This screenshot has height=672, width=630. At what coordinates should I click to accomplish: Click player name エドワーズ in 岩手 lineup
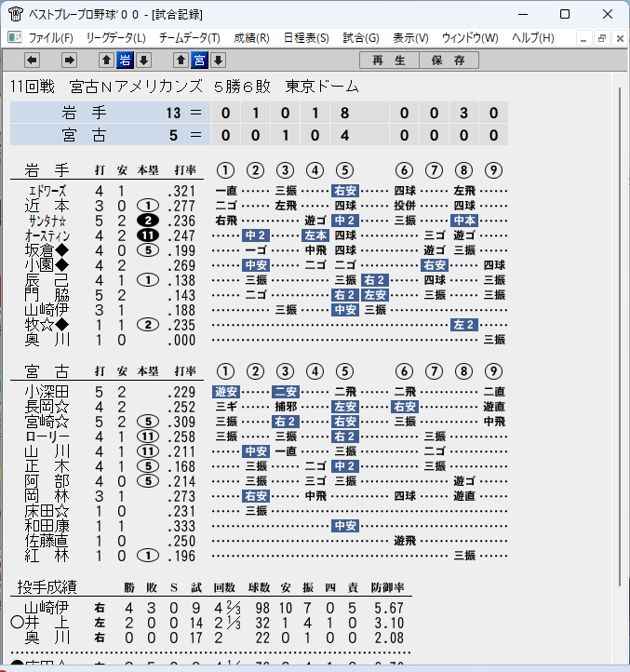pos(47,191)
